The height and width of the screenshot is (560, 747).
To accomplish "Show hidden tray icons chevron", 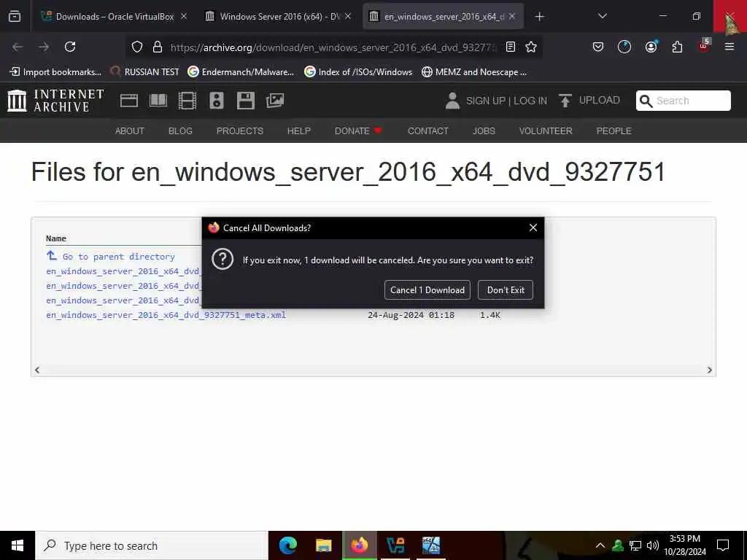I will tap(600, 545).
